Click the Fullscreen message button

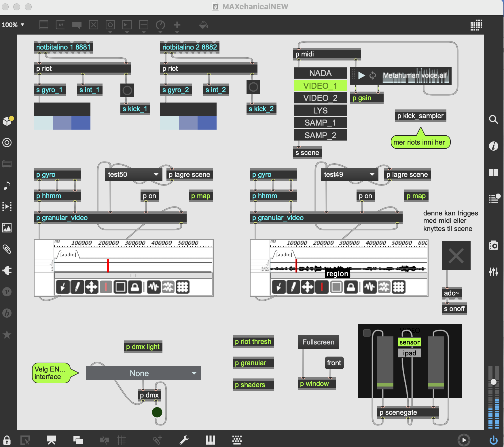318,342
